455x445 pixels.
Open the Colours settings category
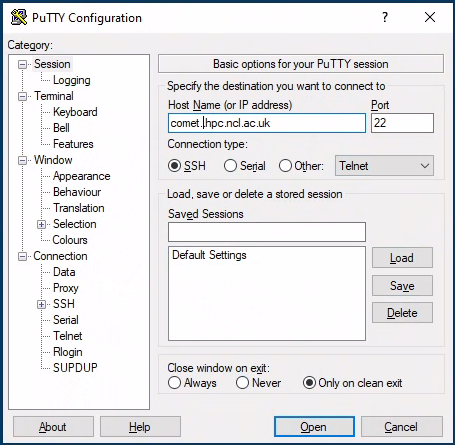70,240
